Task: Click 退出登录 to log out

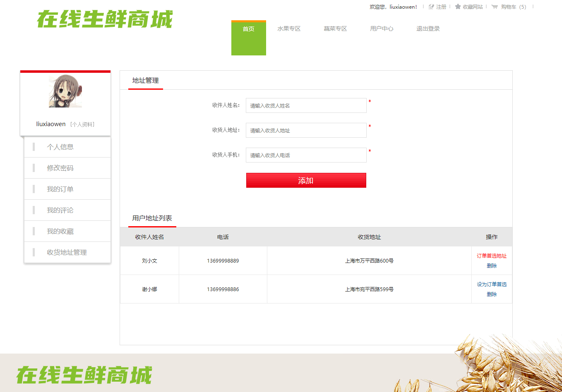Action: pyautogui.click(x=428, y=29)
